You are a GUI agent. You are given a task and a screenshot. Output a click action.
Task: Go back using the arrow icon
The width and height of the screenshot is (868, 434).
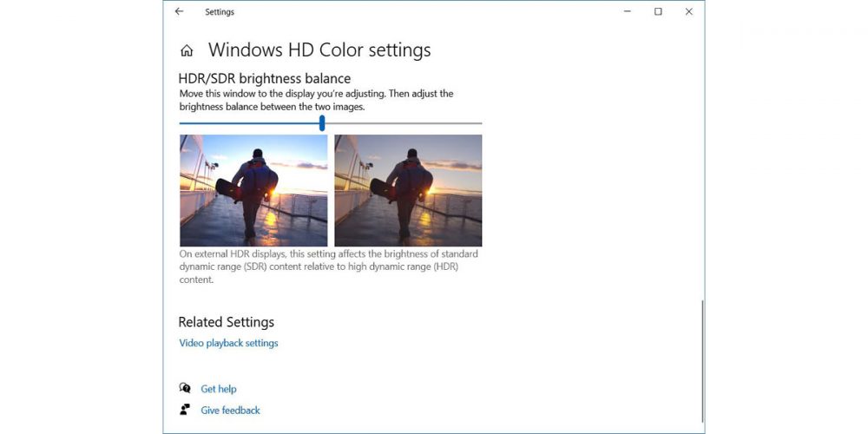coord(179,11)
